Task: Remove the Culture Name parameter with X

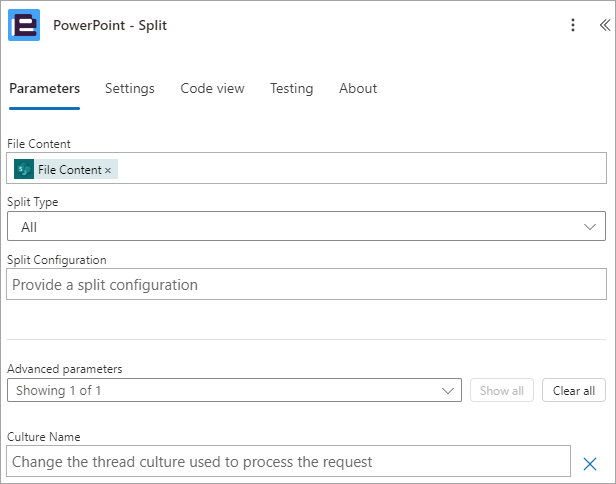Action: 590,464
